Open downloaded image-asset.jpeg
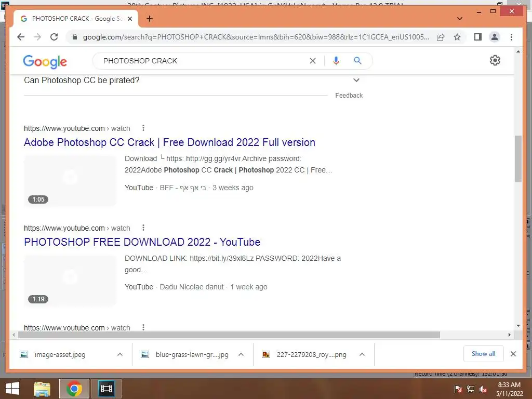532x399 pixels. [60, 354]
